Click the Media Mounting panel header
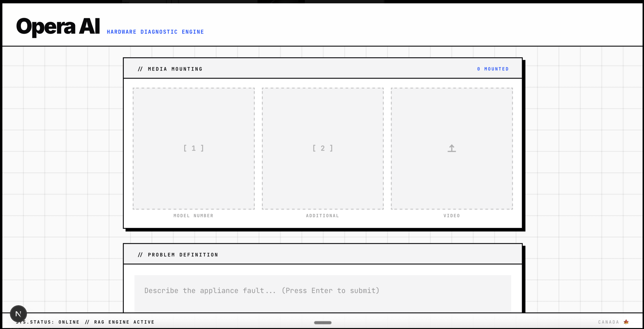The width and height of the screenshot is (644, 329). click(175, 69)
